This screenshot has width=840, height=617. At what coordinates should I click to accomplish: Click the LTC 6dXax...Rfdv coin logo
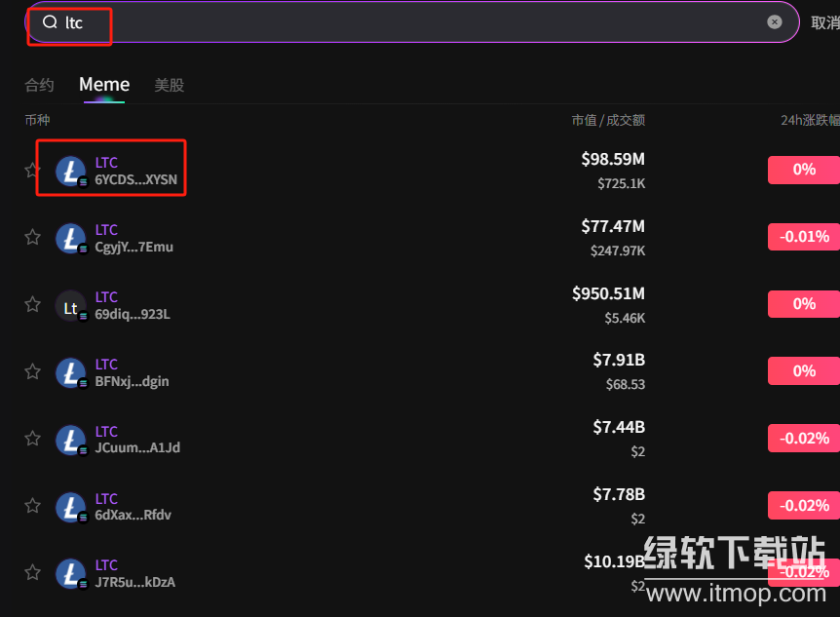(x=70, y=508)
